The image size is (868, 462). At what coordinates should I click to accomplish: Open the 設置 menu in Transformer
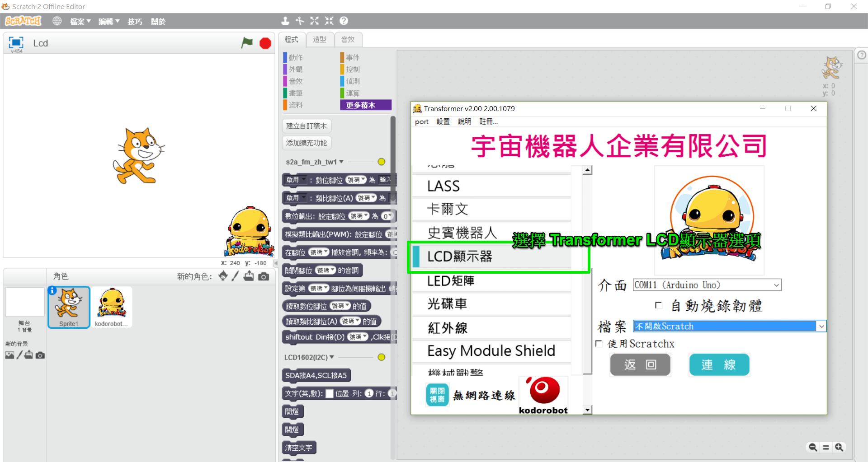click(x=443, y=121)
